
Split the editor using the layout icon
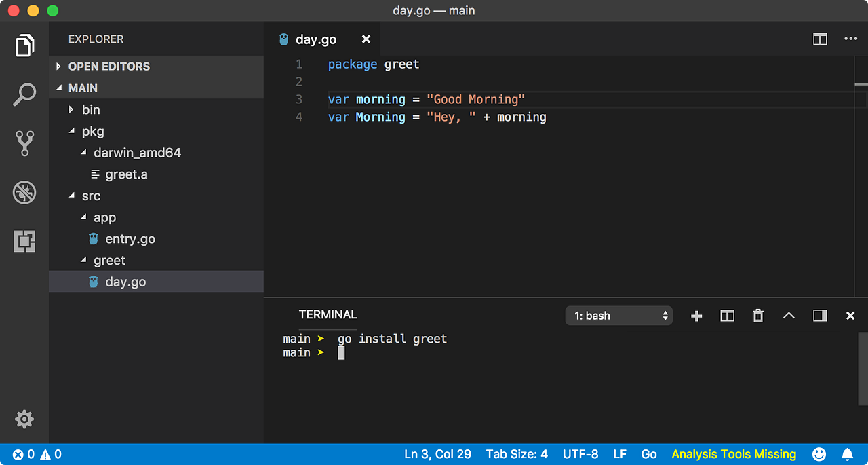[820, 39]
